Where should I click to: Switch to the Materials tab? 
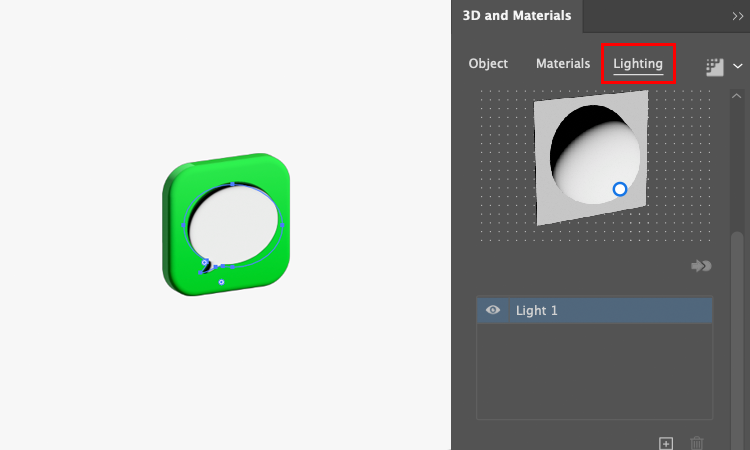click(563, 64)
